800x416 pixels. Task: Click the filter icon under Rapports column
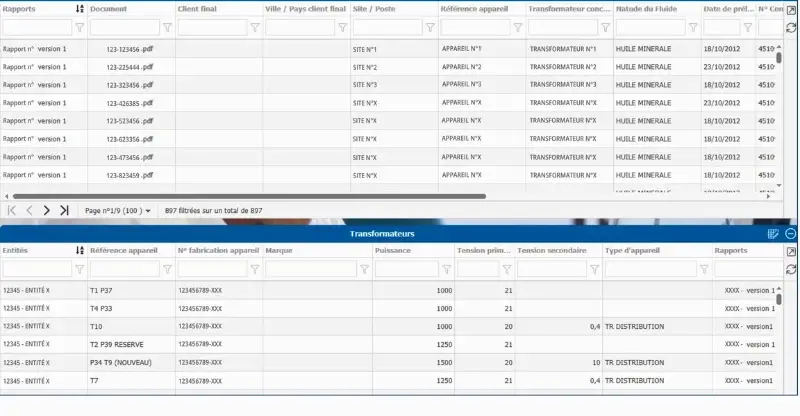pos(80,28)
